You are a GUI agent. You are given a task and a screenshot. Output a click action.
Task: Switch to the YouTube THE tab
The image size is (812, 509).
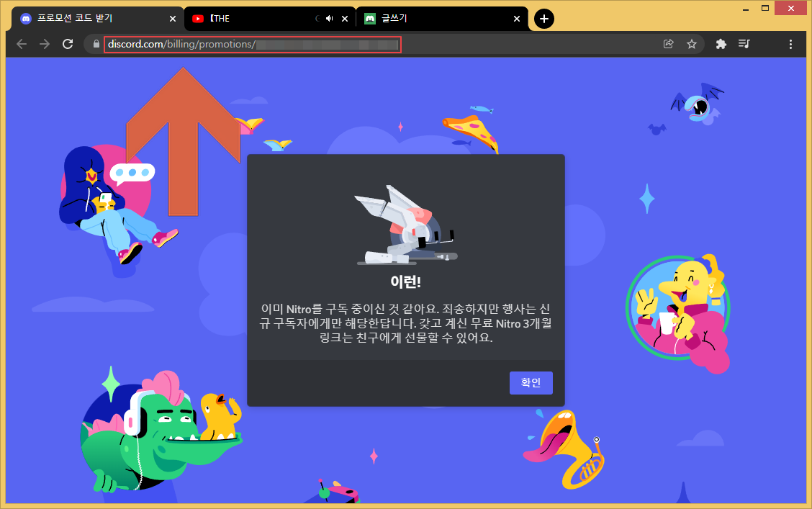coord(270,19)
